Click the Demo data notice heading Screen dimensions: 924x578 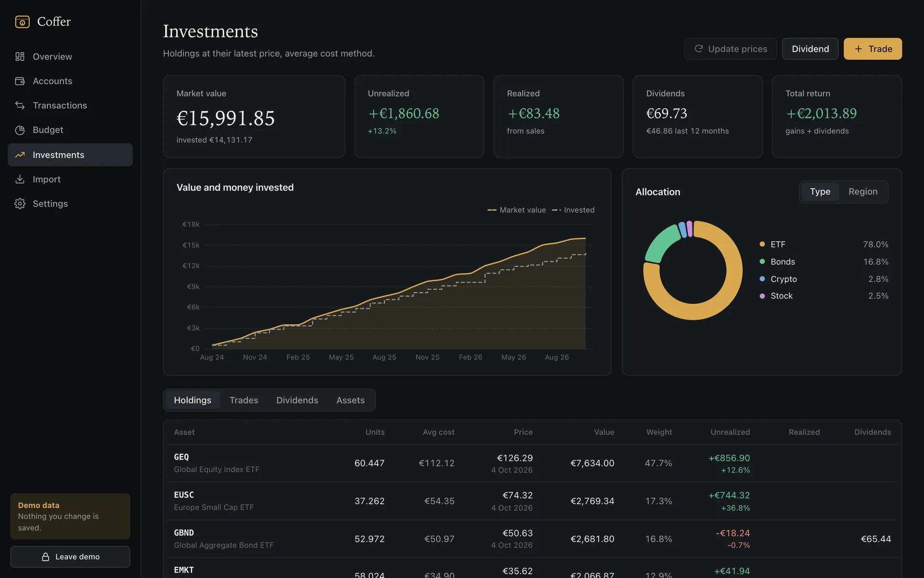click(38, 505)
